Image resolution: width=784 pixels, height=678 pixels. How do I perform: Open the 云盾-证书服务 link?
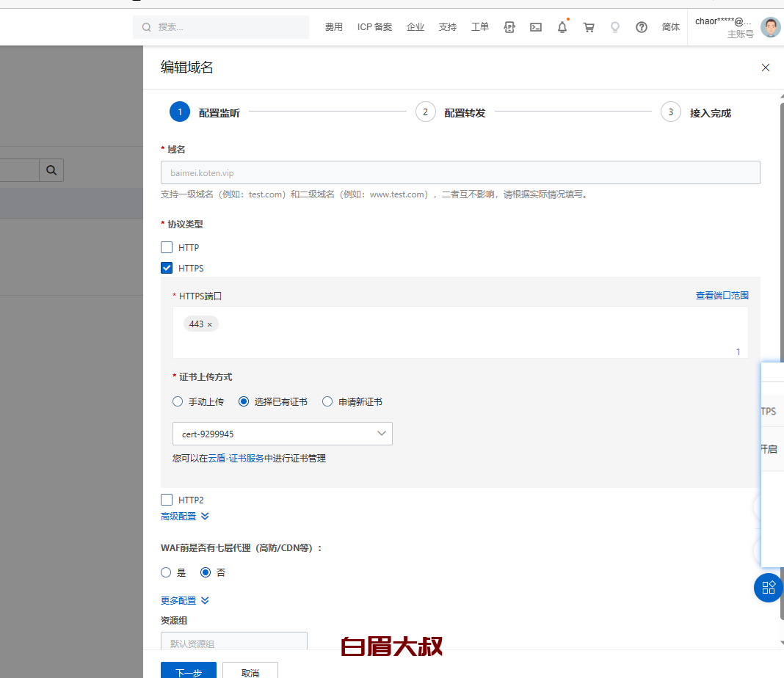[236, 458]
